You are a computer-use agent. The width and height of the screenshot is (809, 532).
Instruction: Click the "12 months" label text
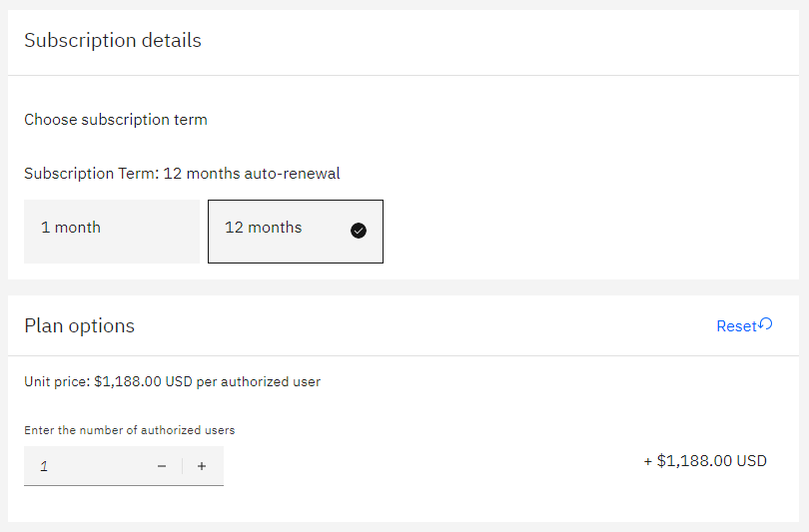coord(263,228)
